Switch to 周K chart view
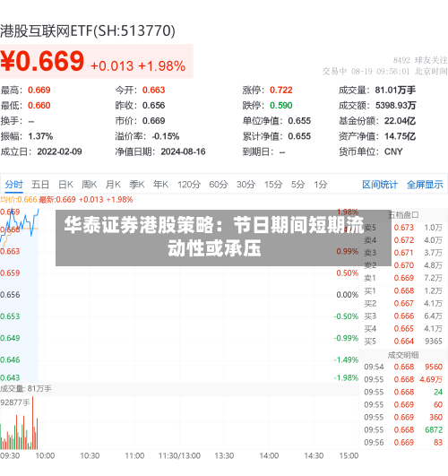This screenshot has width=448, height=476. (90, 185)
